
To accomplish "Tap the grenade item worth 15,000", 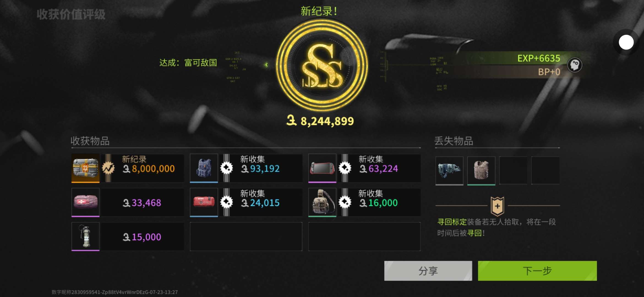I will pyautogui.click(x=85, y=237).
